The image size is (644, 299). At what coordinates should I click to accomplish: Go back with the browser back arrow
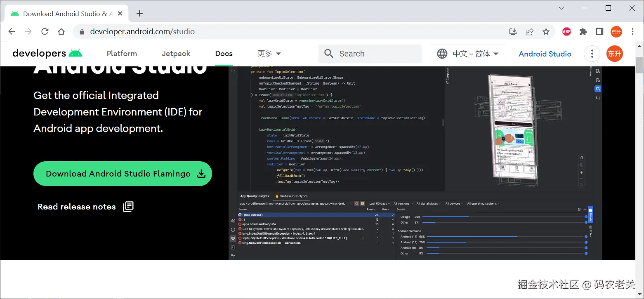[x=12, y=32]
